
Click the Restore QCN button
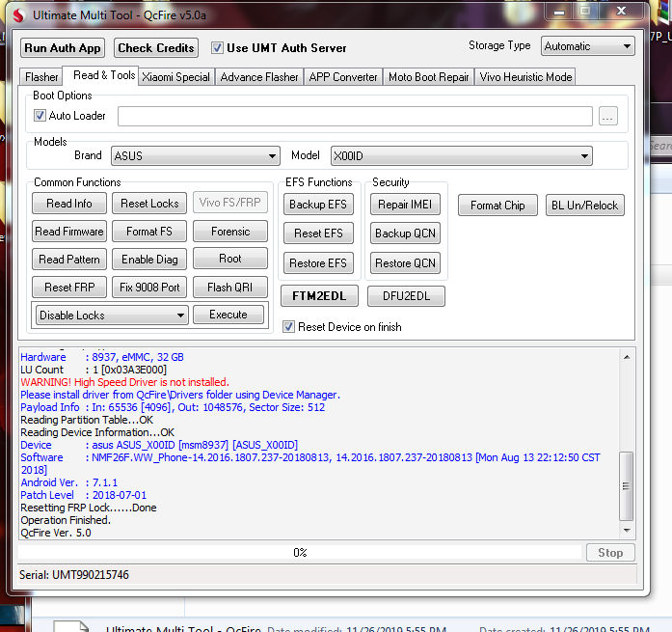[405, 262]
